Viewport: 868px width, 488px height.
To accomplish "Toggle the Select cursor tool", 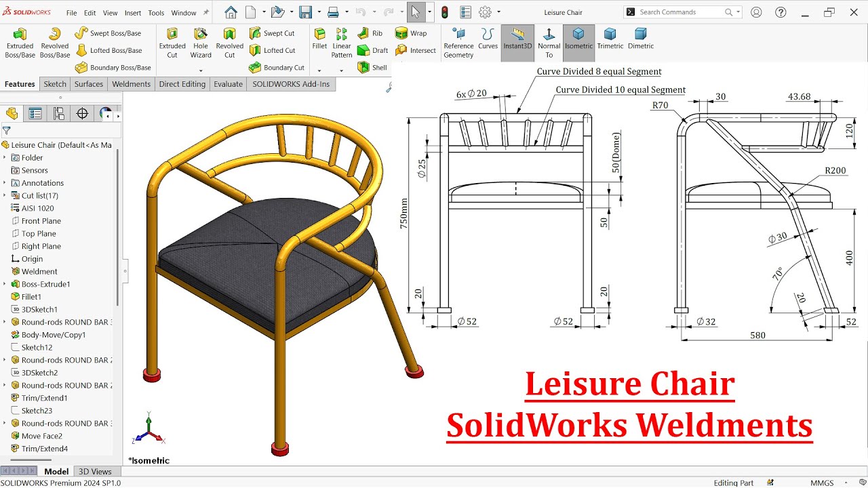I will [x=416, y=12].
